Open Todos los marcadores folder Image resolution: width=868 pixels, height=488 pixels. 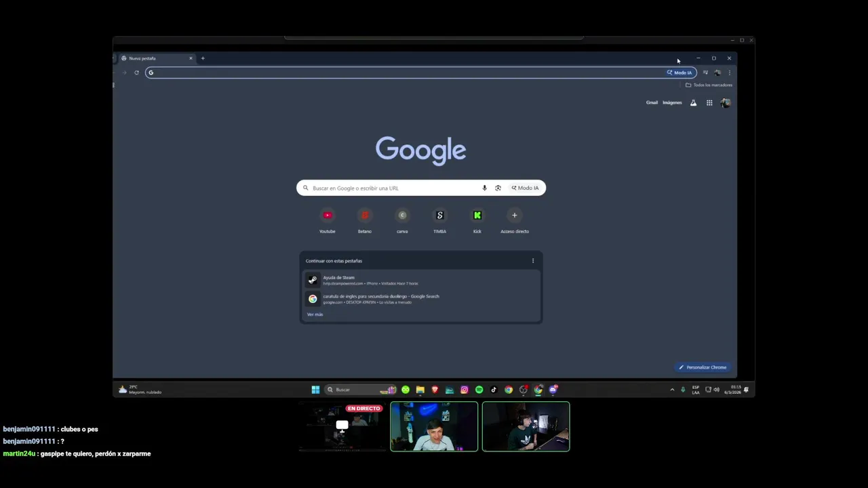[x=709, y=85]
